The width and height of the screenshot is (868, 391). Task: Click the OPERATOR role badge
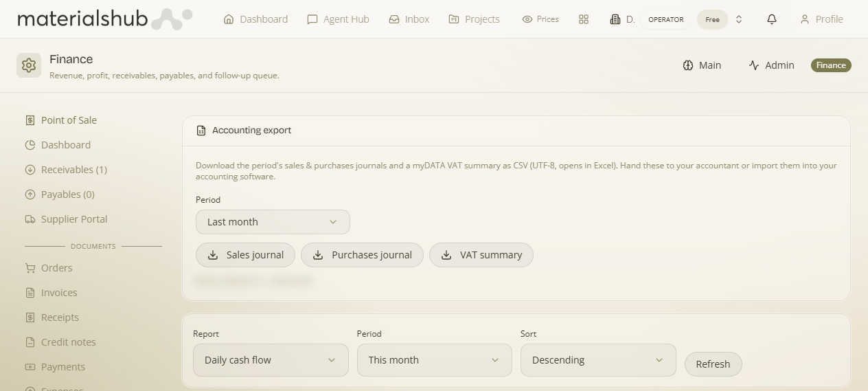click(x=666, y=19)
